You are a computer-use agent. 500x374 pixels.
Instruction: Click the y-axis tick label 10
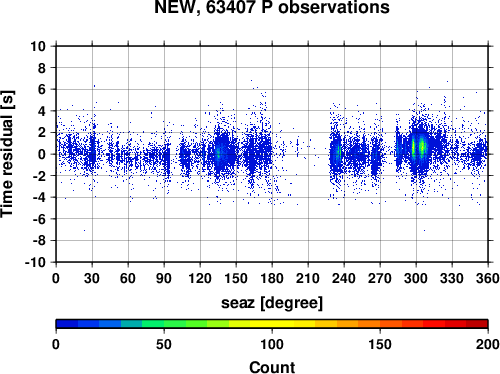coord(38,46)
